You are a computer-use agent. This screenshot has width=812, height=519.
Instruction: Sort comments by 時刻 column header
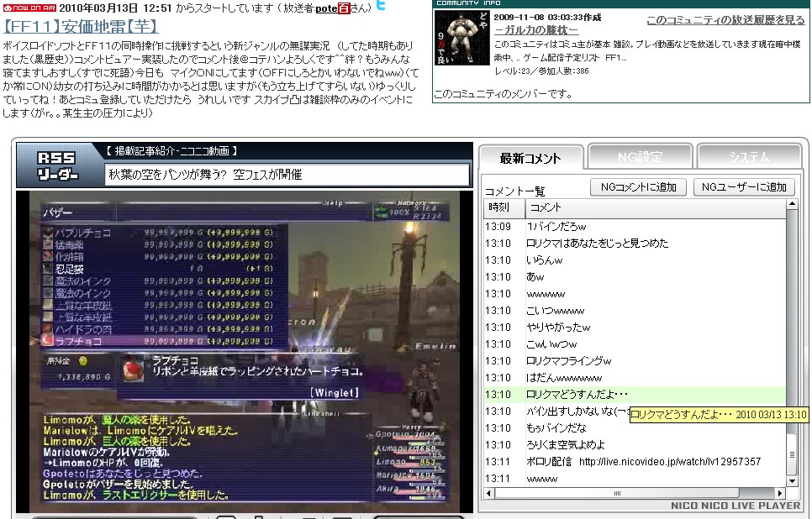click(x=504, y=208)
